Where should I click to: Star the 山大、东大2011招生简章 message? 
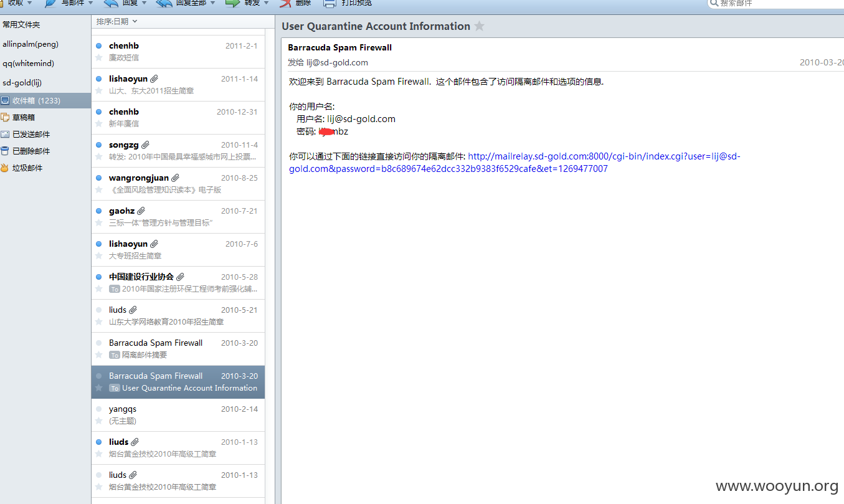(x=98, y=90)
